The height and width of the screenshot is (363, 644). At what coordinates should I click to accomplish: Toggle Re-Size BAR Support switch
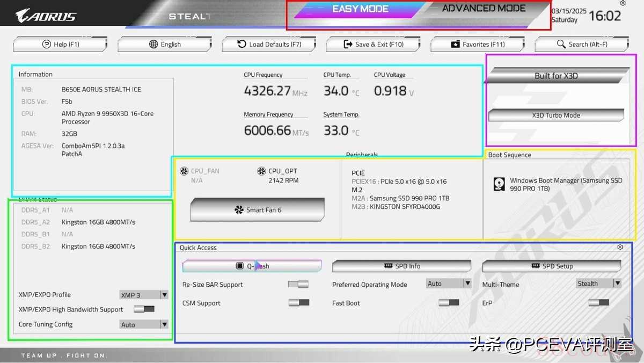click(x=298, y=284)
